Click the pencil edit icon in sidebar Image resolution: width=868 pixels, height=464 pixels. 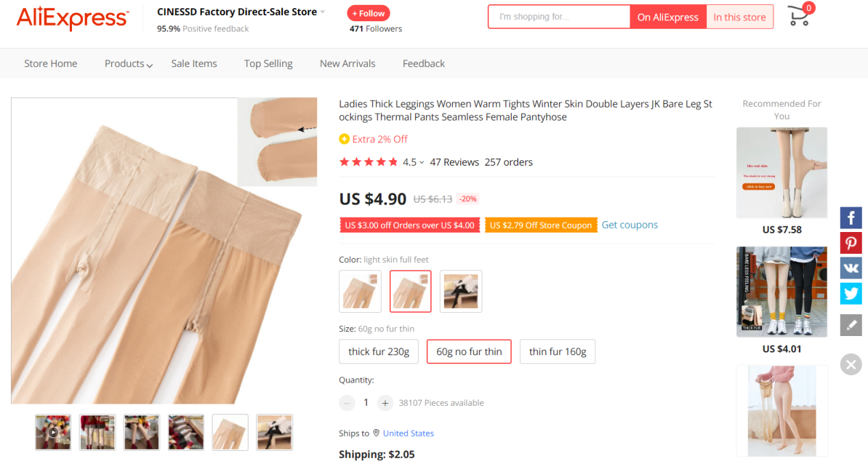coord(851,325)
